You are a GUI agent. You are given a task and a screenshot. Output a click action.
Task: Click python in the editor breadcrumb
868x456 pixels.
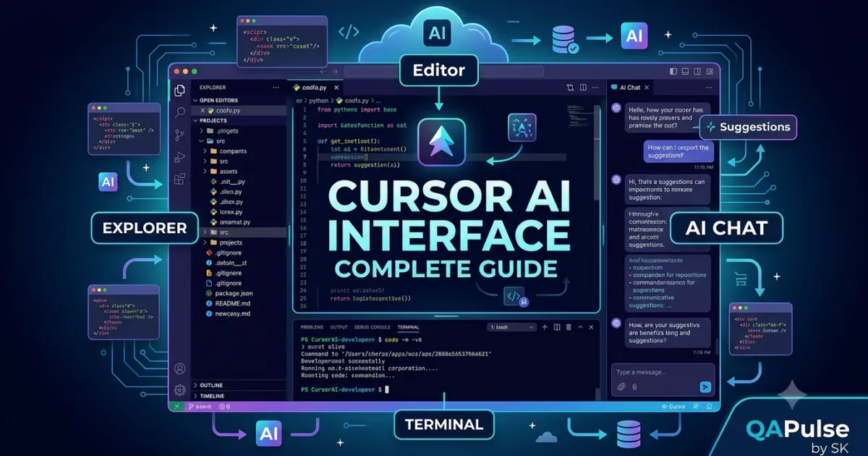[320, 101]
